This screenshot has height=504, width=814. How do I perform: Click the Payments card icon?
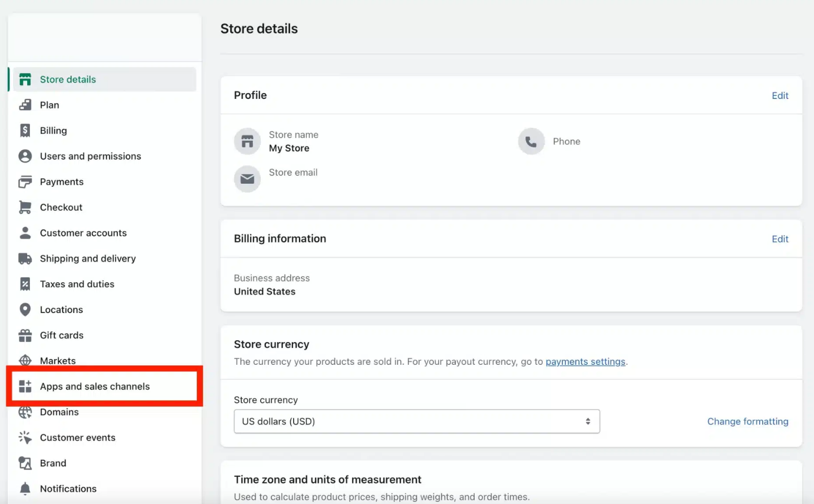(25, 182)
